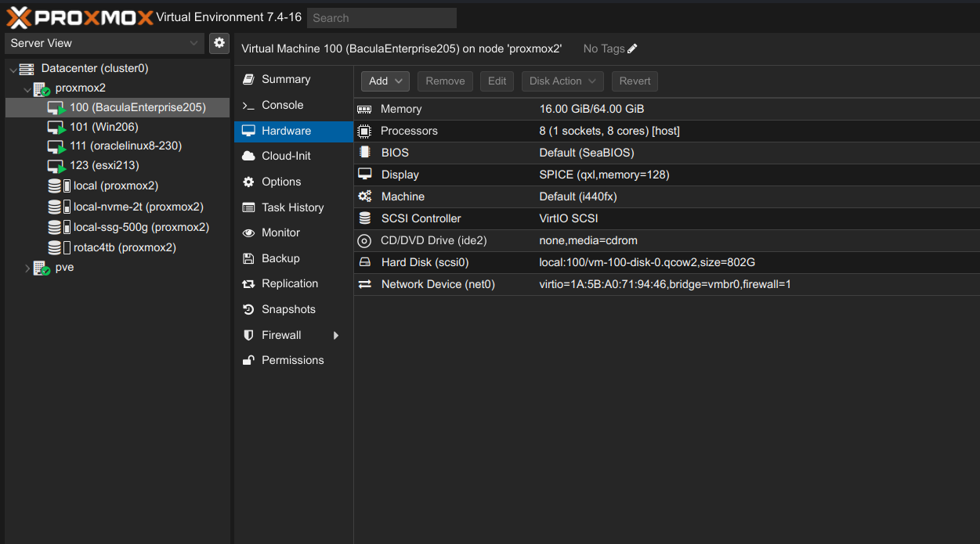The height and width of the screenshot is (544, 980).
Task: Click the Memory row RAM icon
Action: 364,110
